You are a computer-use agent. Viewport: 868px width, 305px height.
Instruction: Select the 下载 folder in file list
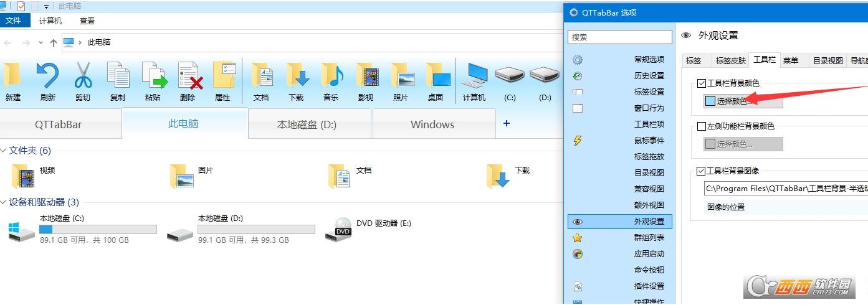[x=509, y=176]
